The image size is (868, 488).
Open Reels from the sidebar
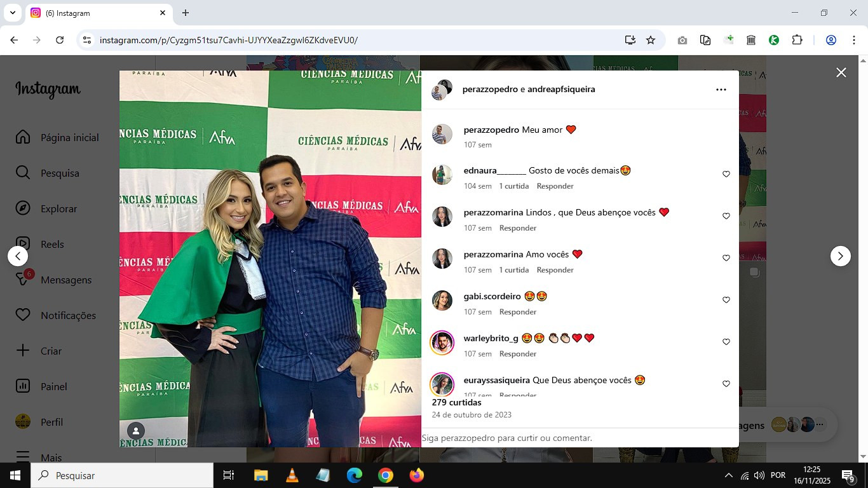52,244
